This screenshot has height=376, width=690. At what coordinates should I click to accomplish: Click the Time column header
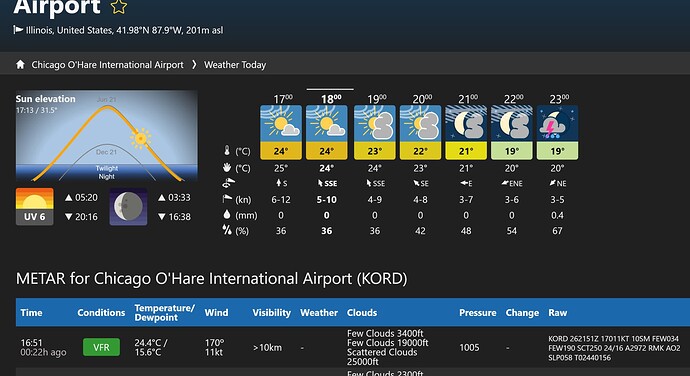tap(31, 313)
